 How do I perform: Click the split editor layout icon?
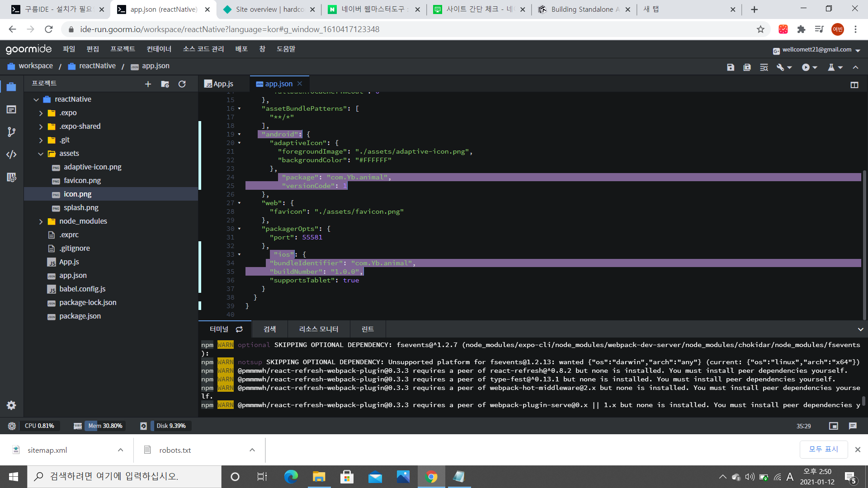854,85
